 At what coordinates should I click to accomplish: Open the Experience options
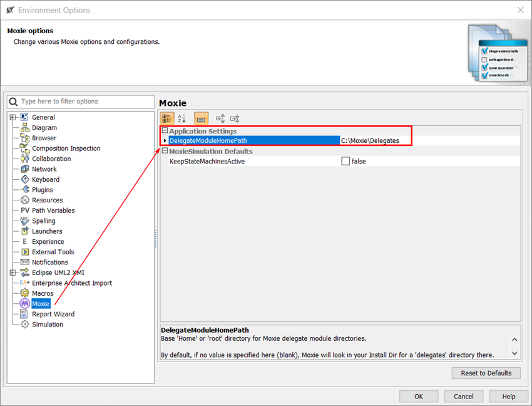point(48,242)
